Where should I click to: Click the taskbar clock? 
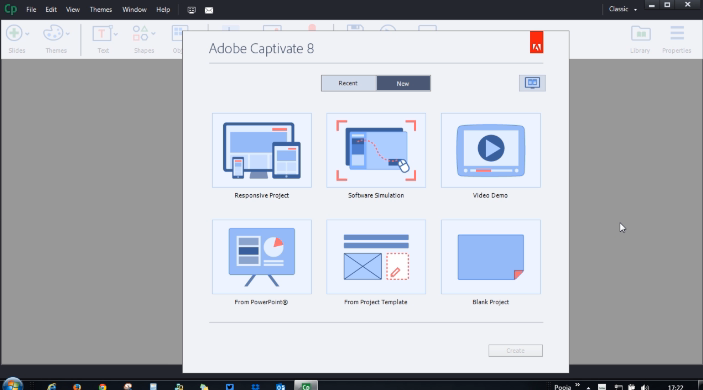tap(676, 387)
